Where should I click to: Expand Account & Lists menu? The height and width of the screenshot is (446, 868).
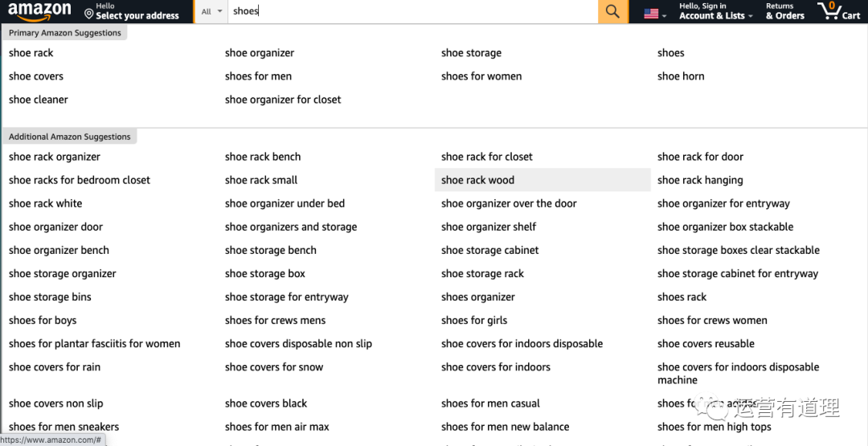(715, 11)
